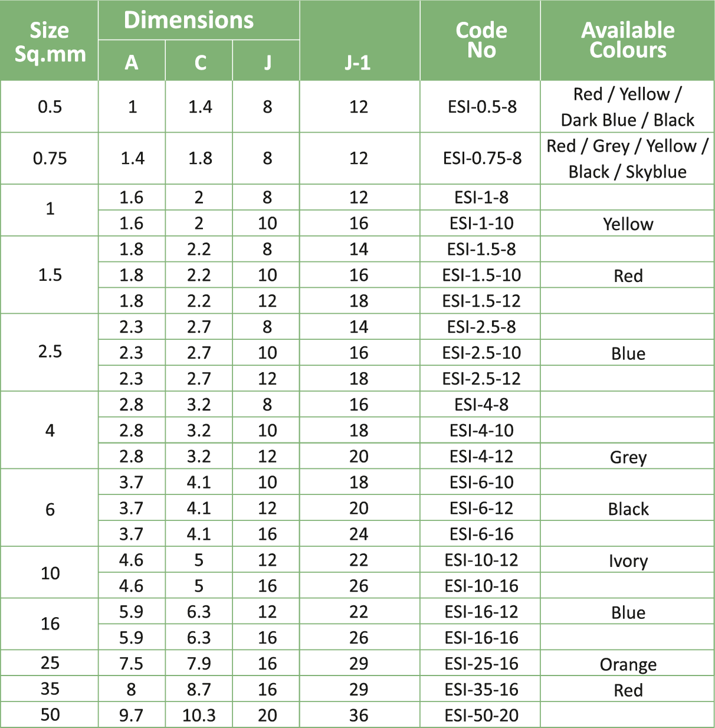Click on code ESI-4-8
The image size is (715, 728).
coord(481,405)
